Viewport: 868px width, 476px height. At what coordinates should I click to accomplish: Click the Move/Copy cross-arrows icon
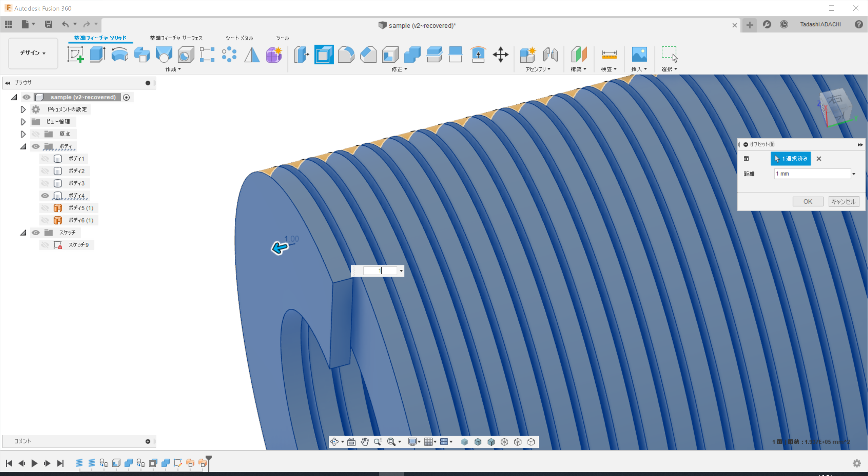coord(500,55)
